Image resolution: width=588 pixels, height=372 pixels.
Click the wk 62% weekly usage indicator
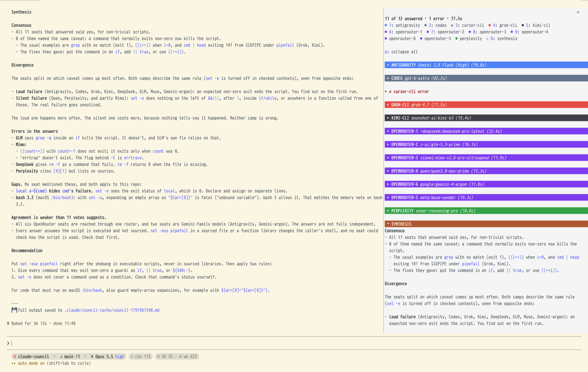pyautogui.click(x=188, y=356)
